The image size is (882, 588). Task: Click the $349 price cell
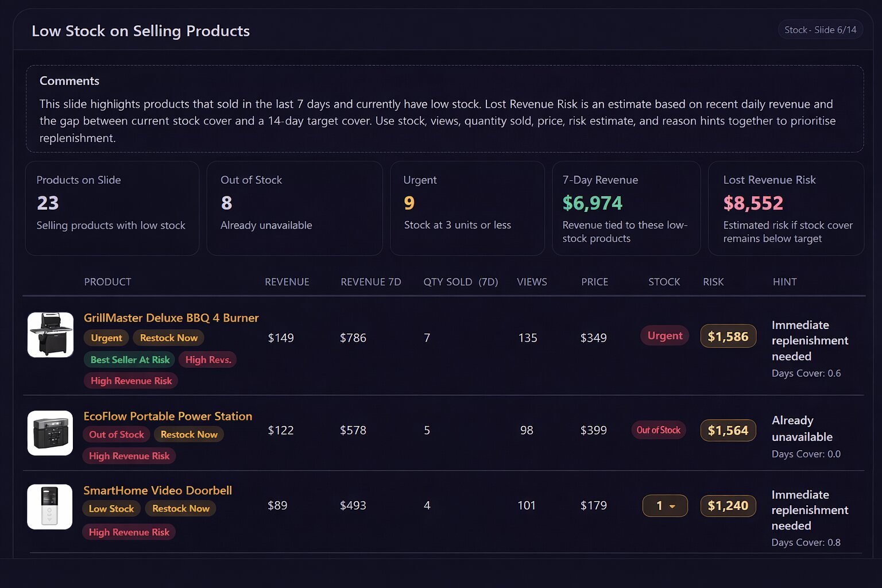point(594,338)
